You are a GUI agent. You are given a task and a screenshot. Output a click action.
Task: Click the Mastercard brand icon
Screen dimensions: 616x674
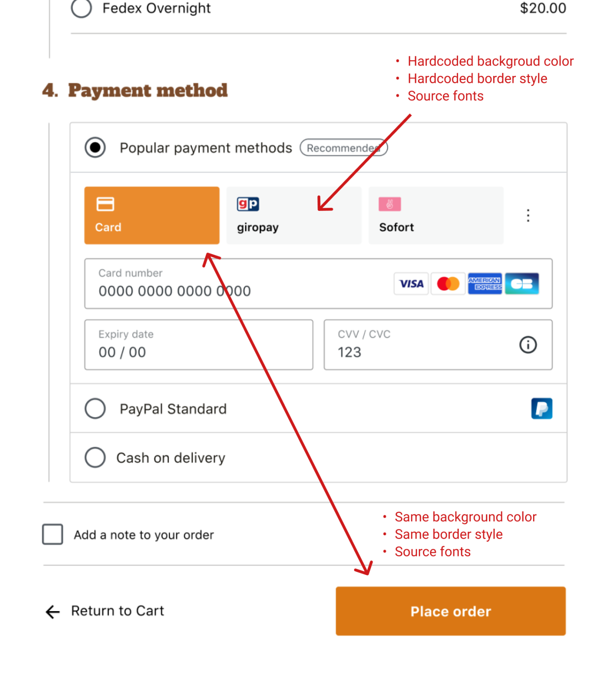(448, 284)
